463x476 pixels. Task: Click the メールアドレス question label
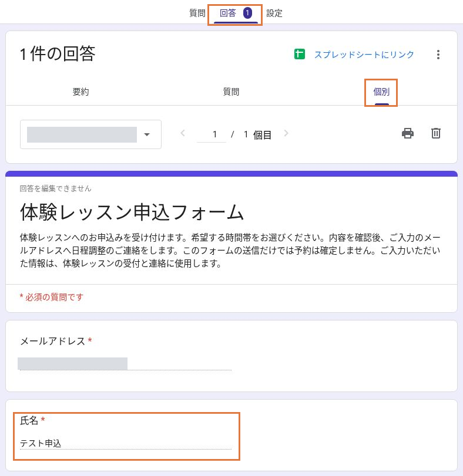[52, 341]
